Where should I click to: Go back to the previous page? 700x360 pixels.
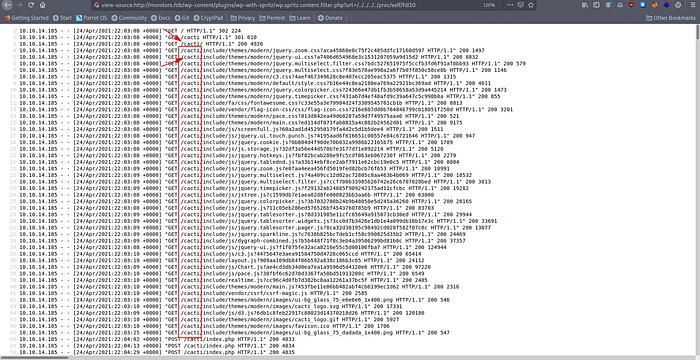tap(8, 5)
